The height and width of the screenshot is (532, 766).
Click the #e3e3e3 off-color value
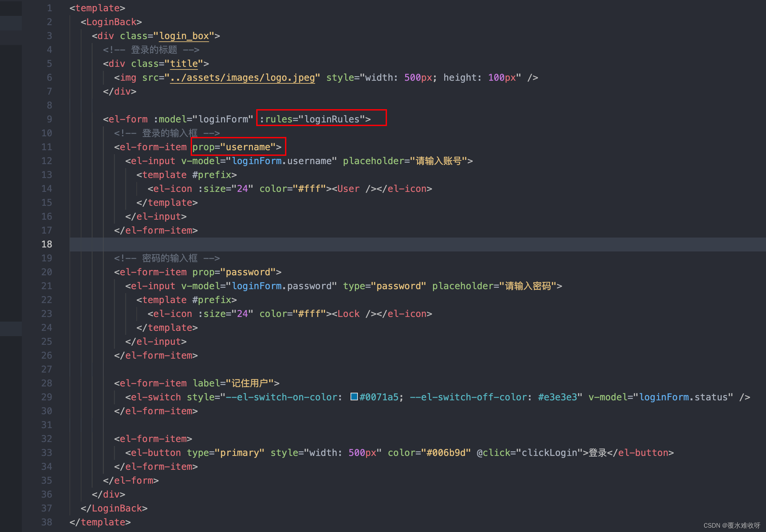557,397
